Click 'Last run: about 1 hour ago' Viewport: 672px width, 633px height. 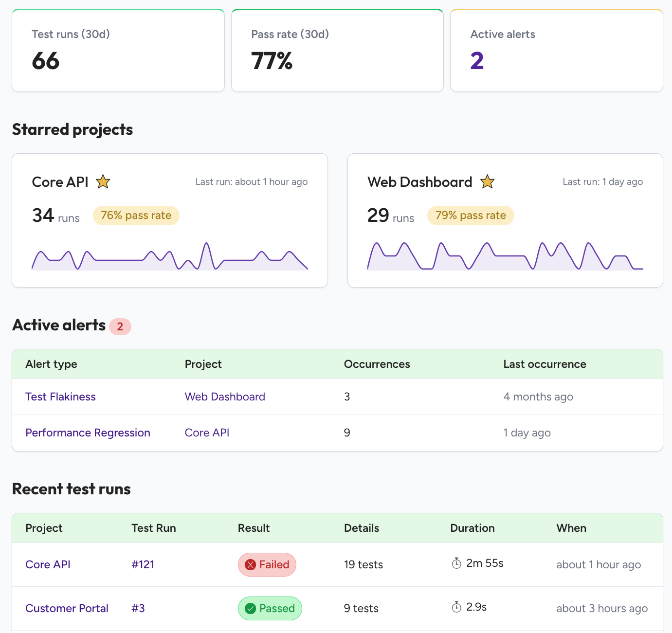tap(252, 181)
